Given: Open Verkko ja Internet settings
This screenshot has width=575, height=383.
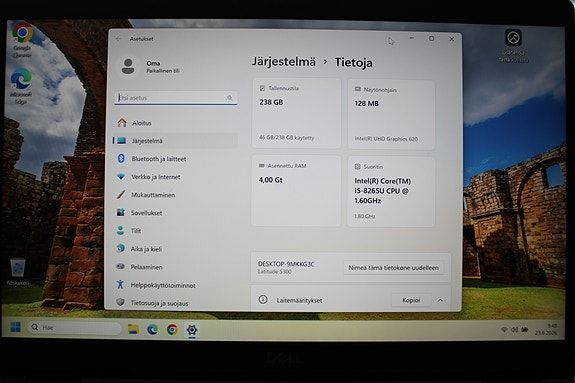Looking at the screenshot, I should pos(176,177).
